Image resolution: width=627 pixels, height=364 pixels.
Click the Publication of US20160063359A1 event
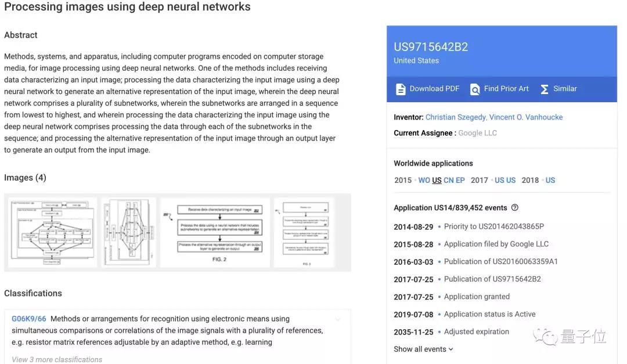click(x=500, y=262)
